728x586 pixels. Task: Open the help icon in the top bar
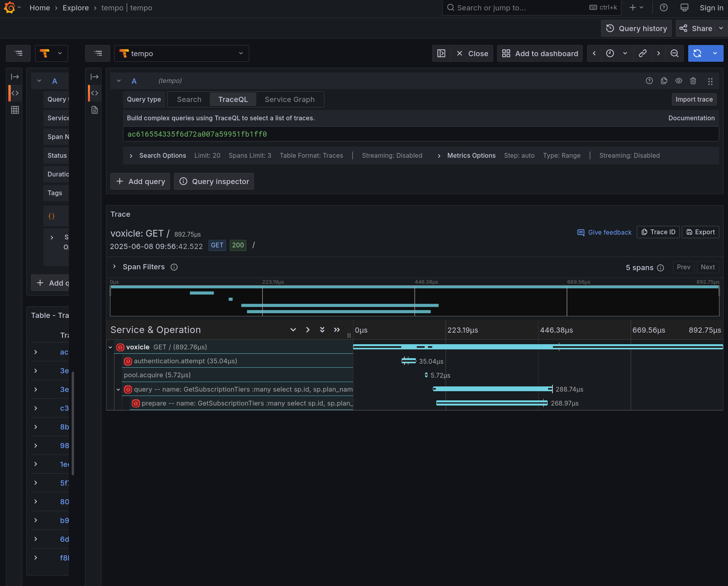coord(664,8)
